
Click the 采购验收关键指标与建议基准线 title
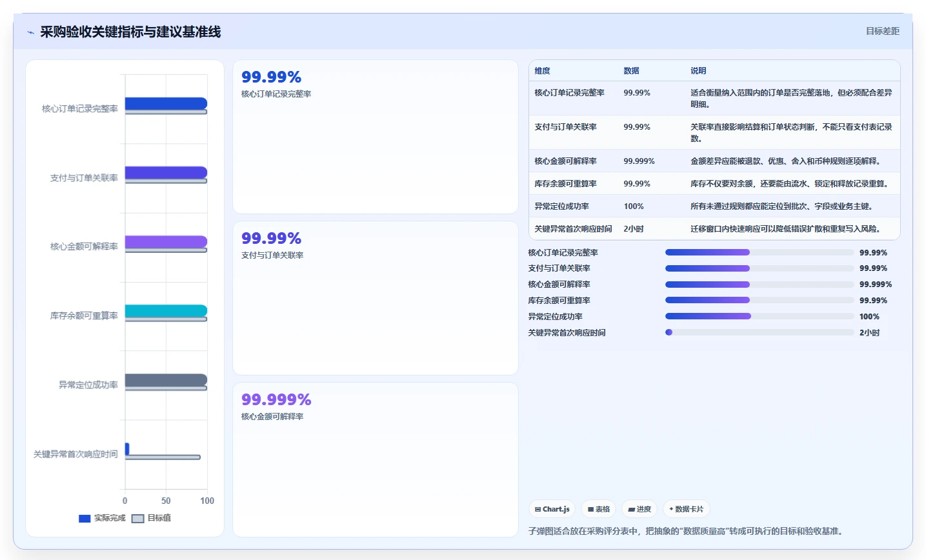pyautogui.click(x=130, y=32)
